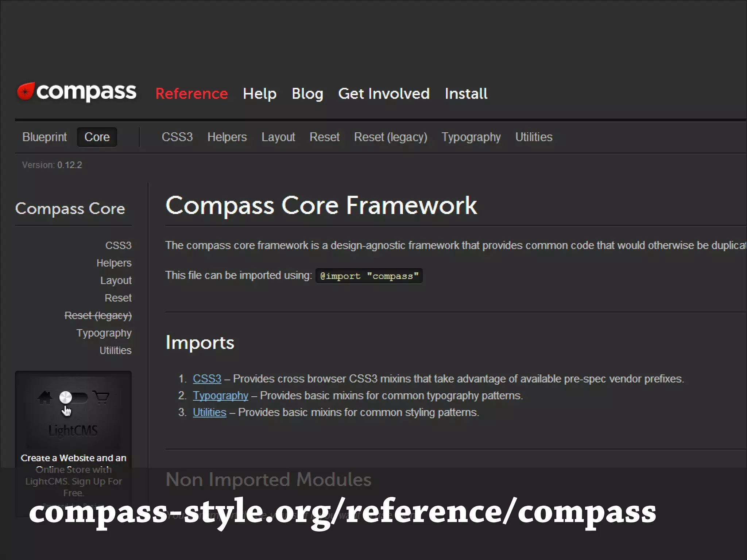Click the LightCMS ad logo text
Image resolution: width=747 pixels, height=560 pixels.
tap(73, 431)
